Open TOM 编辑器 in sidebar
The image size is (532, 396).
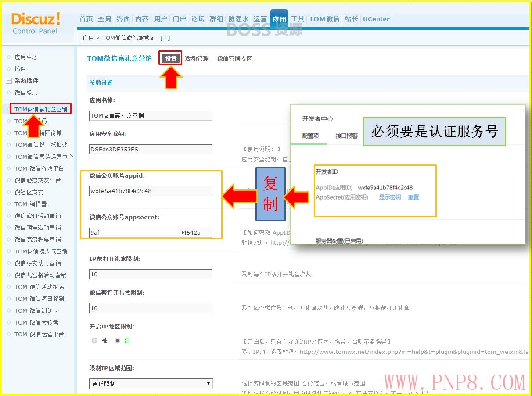point(30,204)
